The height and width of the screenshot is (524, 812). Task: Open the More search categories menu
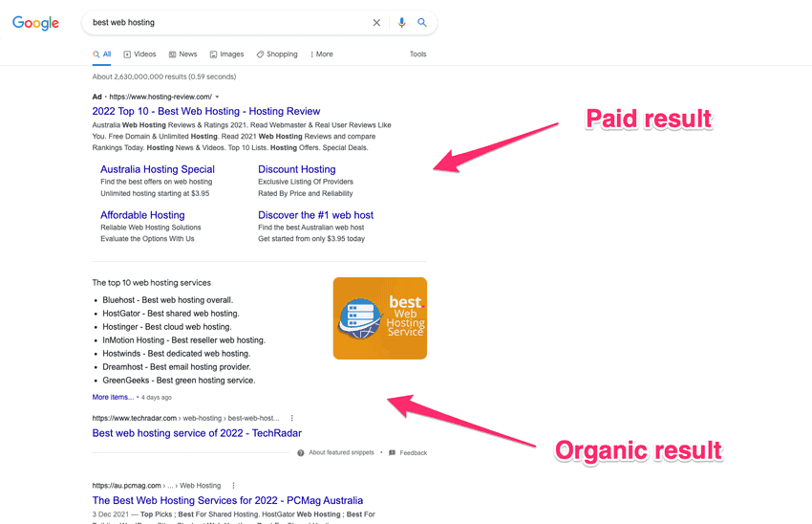click(322, 54)
